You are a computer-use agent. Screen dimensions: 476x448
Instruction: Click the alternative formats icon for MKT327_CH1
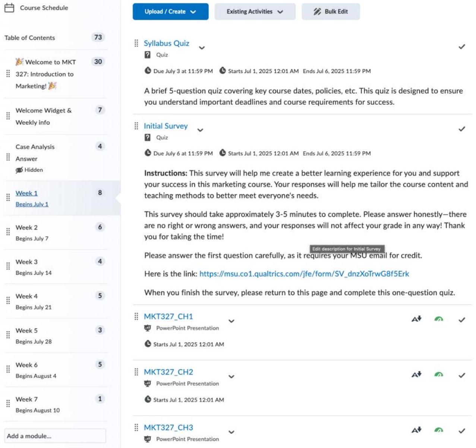pos(416,319)
